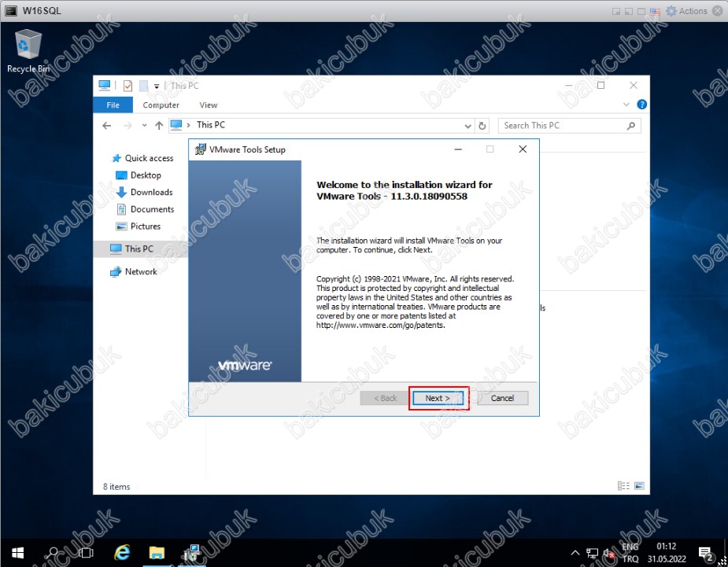Click the third console window-size icon

[x=641, y=12]
